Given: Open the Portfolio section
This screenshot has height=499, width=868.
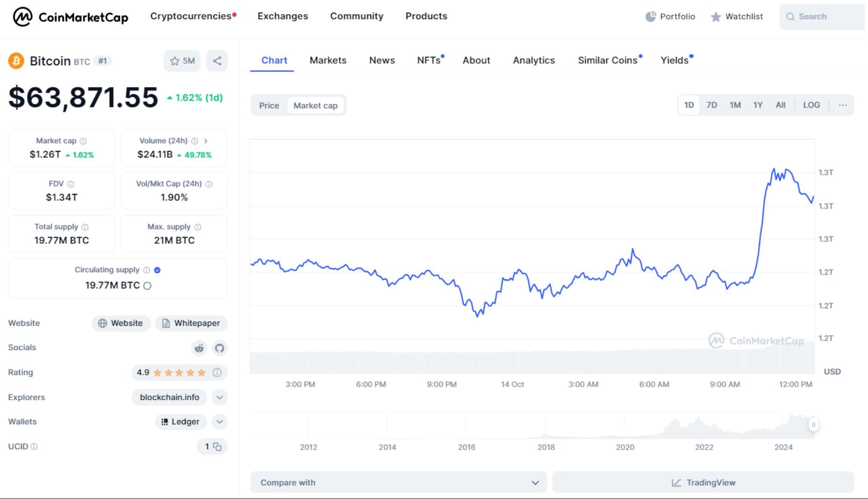Looking at the screenshot, I should click(x=671, y=16).
